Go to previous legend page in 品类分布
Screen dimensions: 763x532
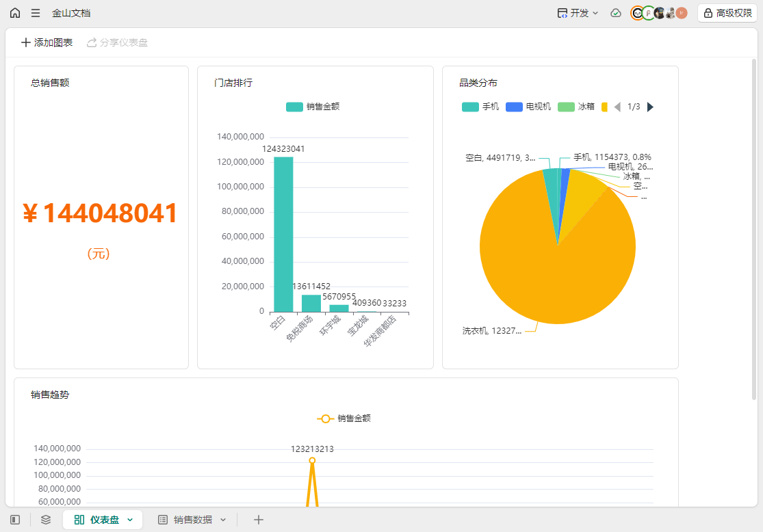pyautogui.click(x=617, y=107)
